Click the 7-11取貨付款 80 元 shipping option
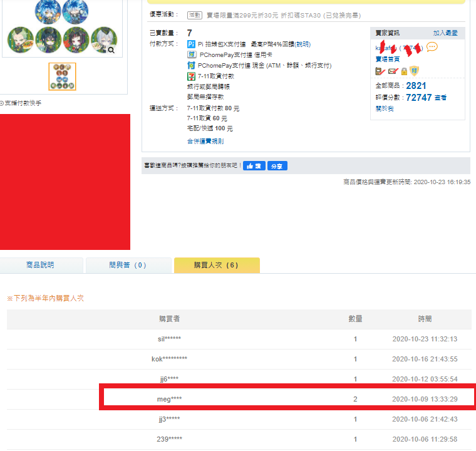This screenshot has width=476, height=451. [213, 108]
